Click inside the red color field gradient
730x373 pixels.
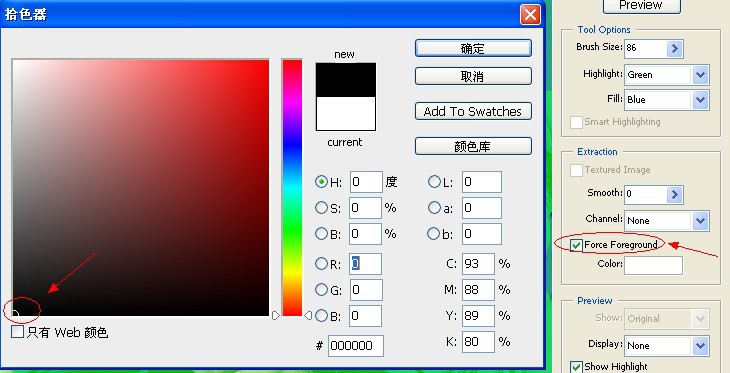click(x=141, y=188)
